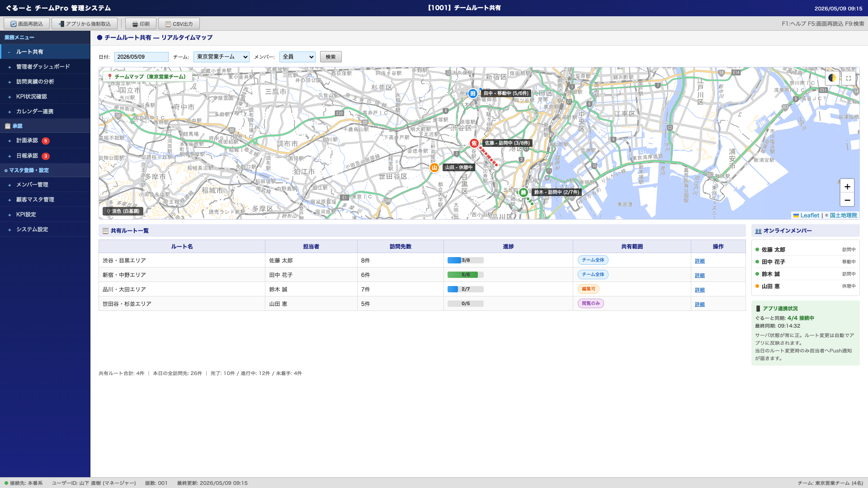Click the 進捗 column header
Viewport: 868px width, 488px height.
pos(508,247)
